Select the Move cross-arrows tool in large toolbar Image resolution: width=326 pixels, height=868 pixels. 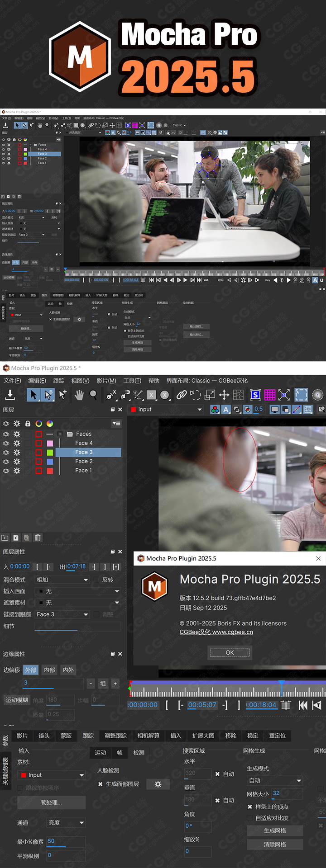coord(224,395)
